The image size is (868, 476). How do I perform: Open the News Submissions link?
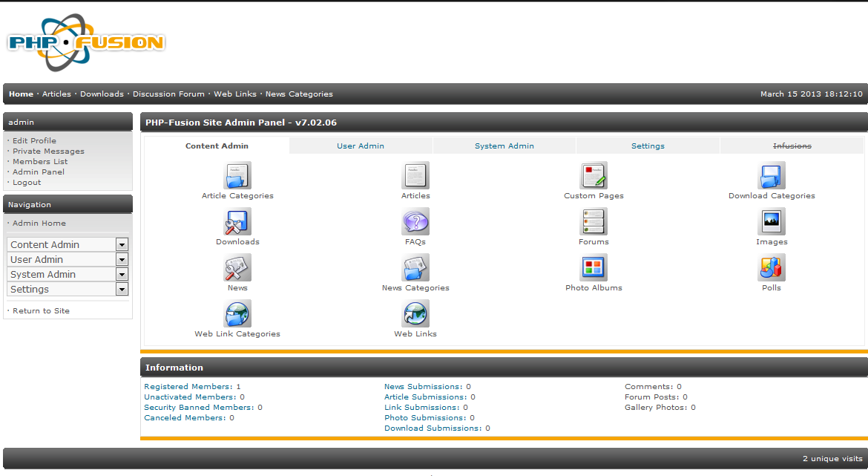coord(424,387)
